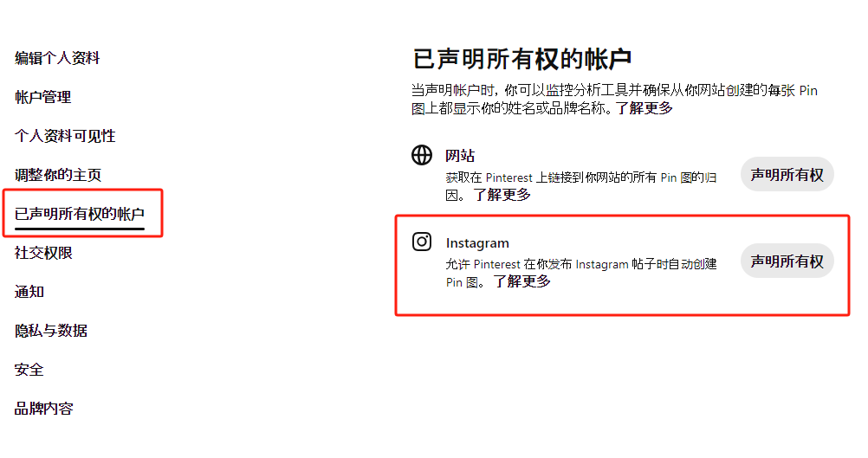This screenshot has height=458, width=868.
Task: Click the 网站 section title text
Action: 460,156
